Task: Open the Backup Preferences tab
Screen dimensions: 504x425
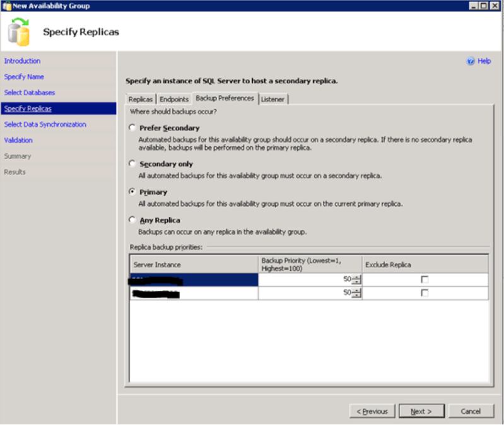Action: coord(225,98)
